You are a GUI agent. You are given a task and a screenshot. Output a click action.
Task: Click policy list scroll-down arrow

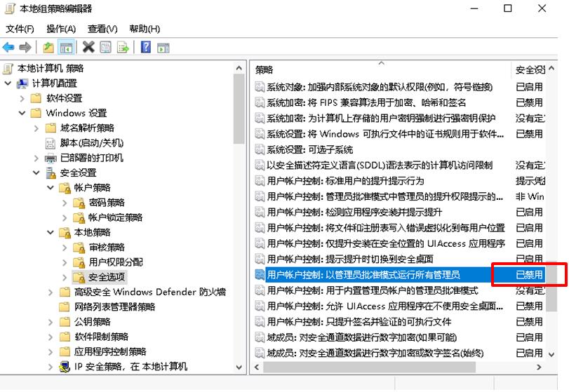click(551, 354)
